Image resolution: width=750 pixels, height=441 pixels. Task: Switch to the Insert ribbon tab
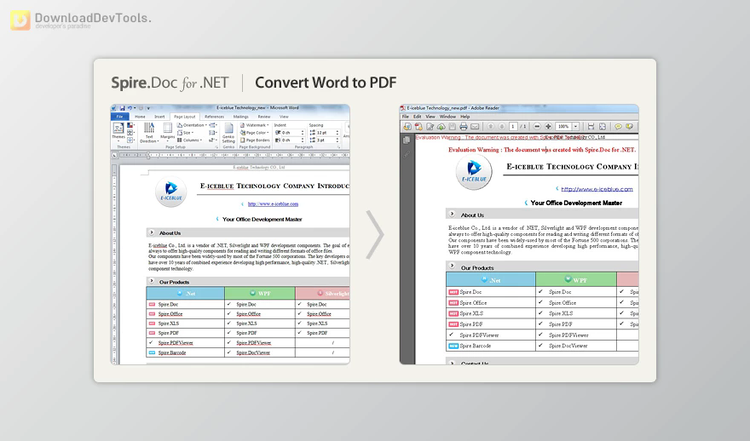159,117
